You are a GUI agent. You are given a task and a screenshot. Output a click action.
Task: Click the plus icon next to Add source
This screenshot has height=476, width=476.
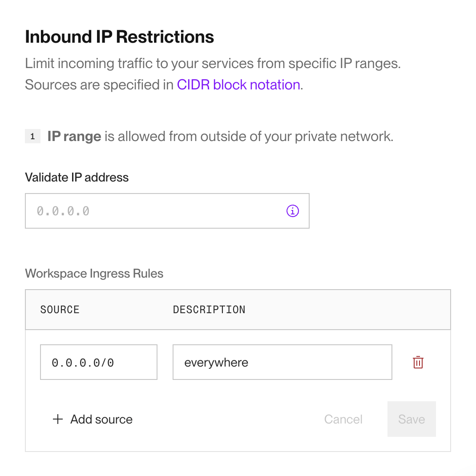(x=58, y=419)
